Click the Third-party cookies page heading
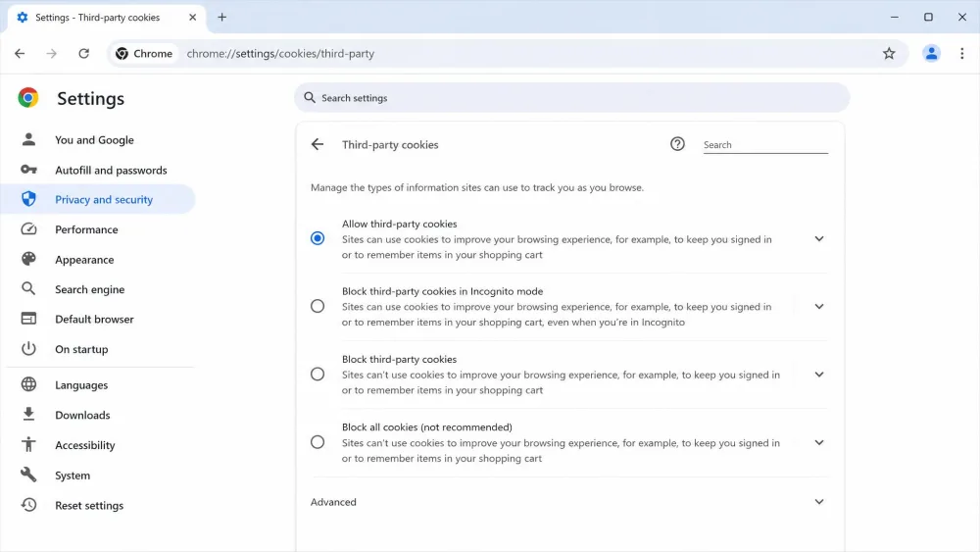 390,144
